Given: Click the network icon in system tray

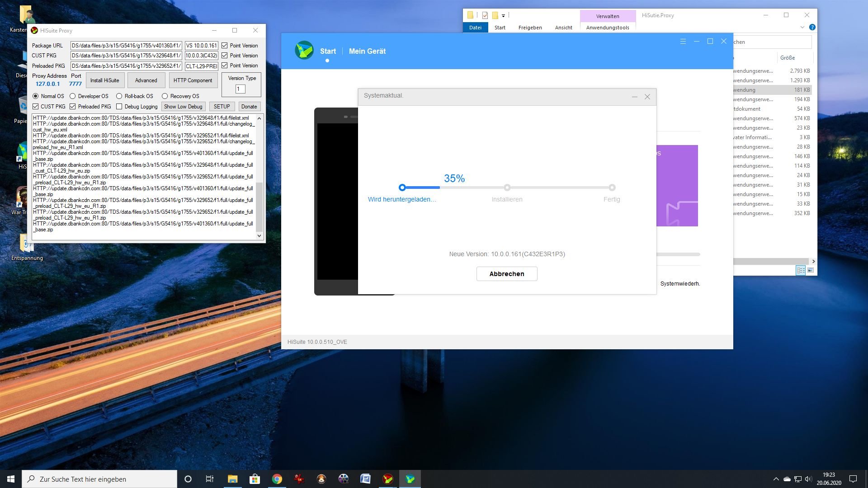Looking at the screenshot, I should [x=798, y=479].
